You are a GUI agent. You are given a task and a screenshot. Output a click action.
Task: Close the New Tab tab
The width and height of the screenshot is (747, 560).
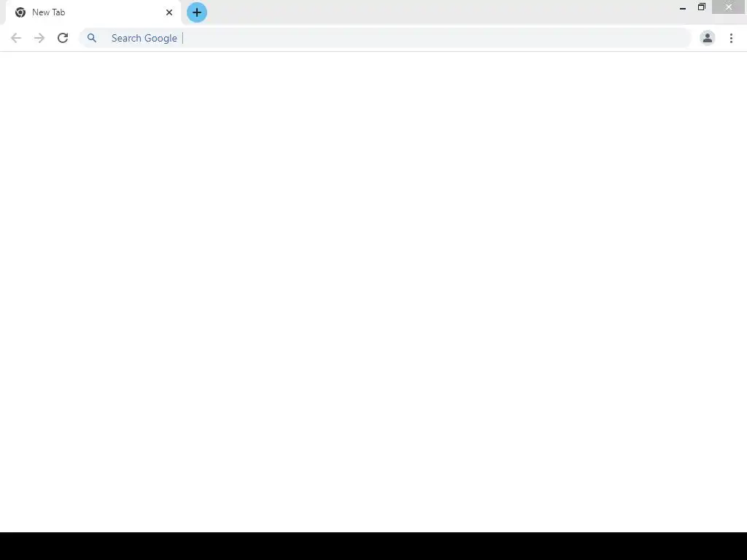(x=169, y=12)
